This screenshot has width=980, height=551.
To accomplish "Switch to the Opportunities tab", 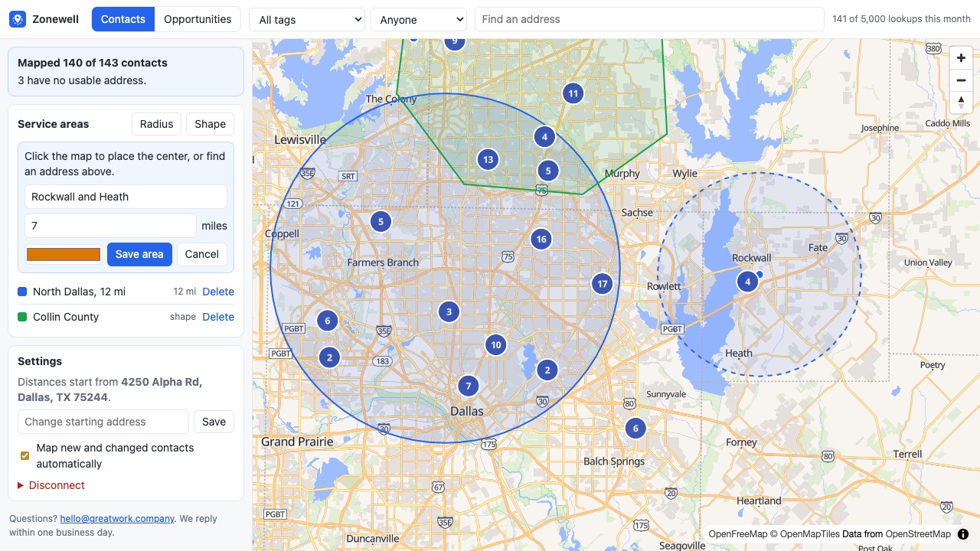I will (198, 19).
